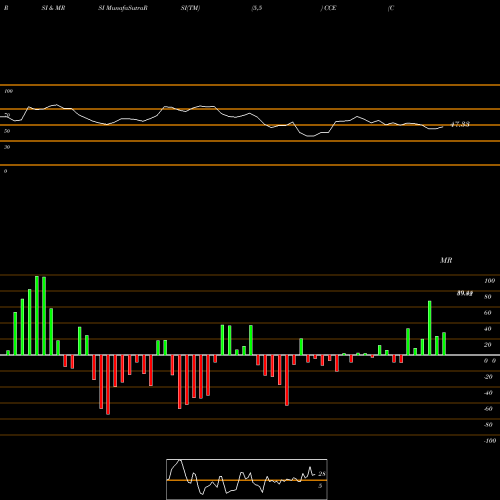
Task: Click the 100 label on RSI left axis
Action: click(x=8, y=91)
